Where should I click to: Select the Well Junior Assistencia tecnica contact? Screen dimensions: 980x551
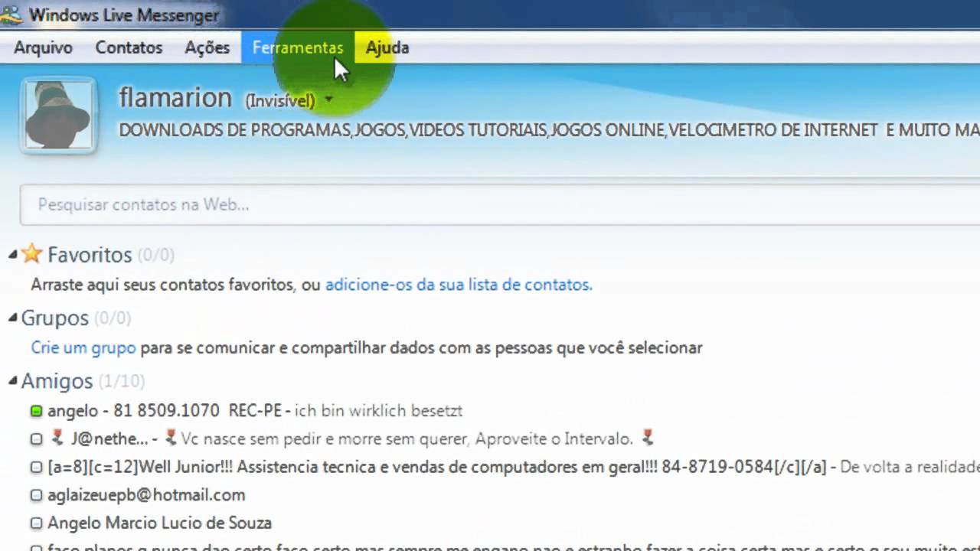point(436,467)
